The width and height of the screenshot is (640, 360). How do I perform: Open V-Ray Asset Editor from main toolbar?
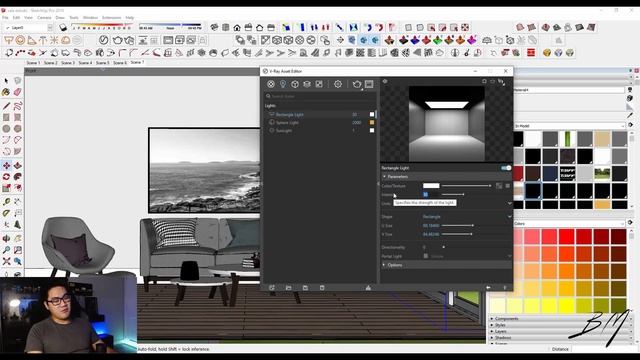[x=104, y=40]
